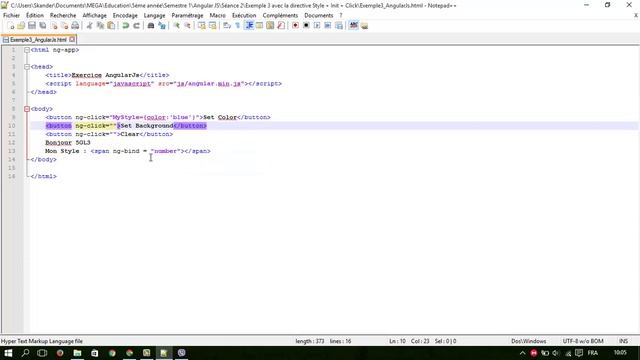
Task: Collapse the html tag fold marker
Action: (27, 50)
